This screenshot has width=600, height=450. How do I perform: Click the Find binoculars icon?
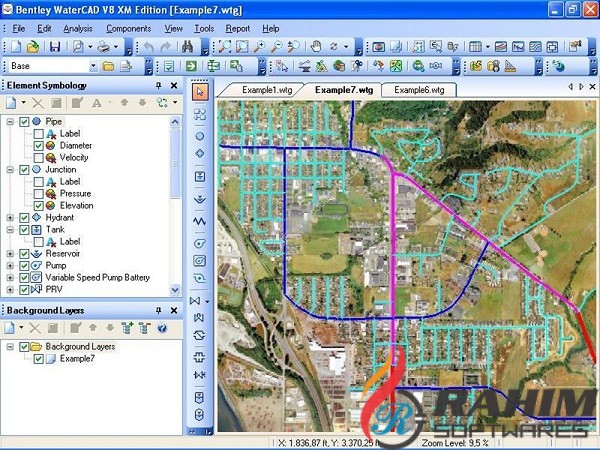pos(187,47)
